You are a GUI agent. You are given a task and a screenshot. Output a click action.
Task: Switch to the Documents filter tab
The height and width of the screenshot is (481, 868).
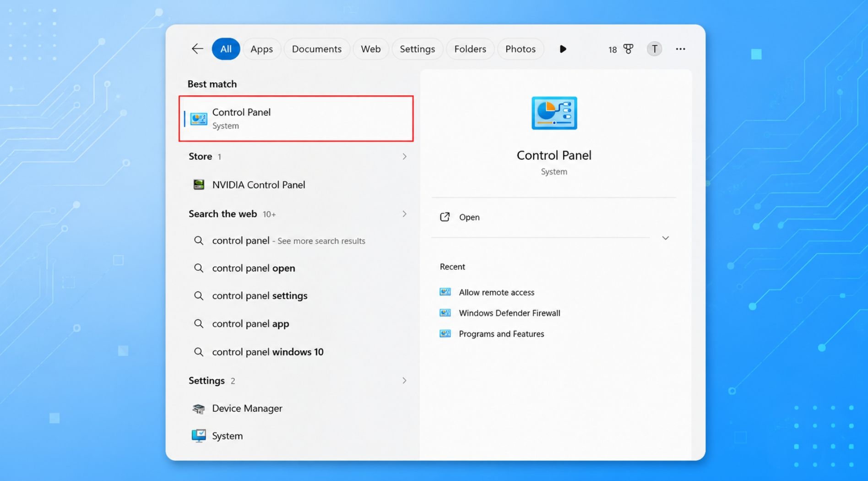click(317, 49)
